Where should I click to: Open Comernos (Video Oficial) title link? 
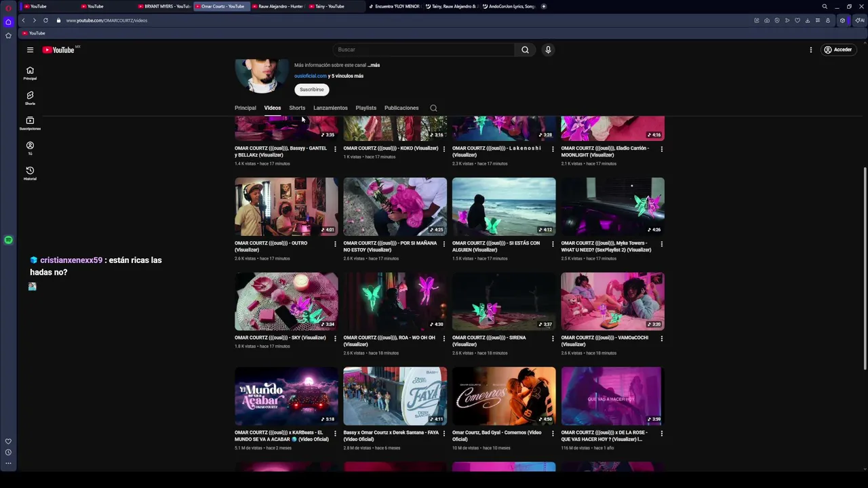click(497, 436)
